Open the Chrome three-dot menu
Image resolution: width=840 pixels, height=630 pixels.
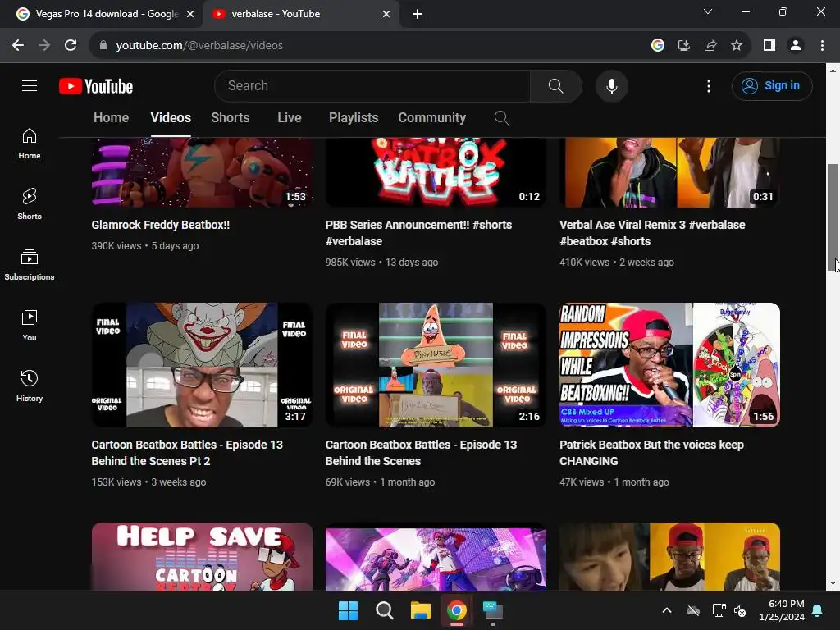822,46
